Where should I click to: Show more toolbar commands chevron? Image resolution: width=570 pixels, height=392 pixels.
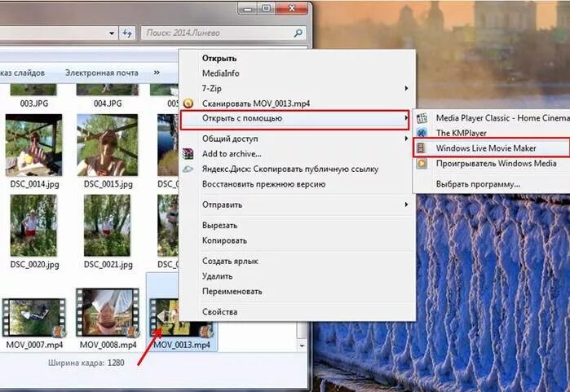point(157,73)
